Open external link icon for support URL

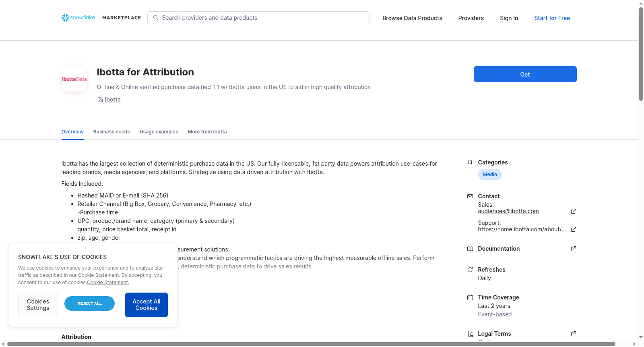[574, 229]
